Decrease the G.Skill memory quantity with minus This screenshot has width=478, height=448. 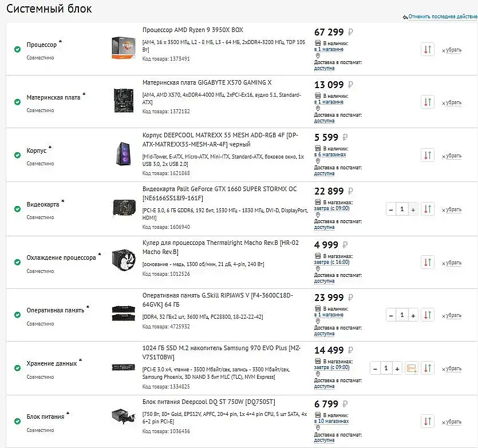click(391, 315)
